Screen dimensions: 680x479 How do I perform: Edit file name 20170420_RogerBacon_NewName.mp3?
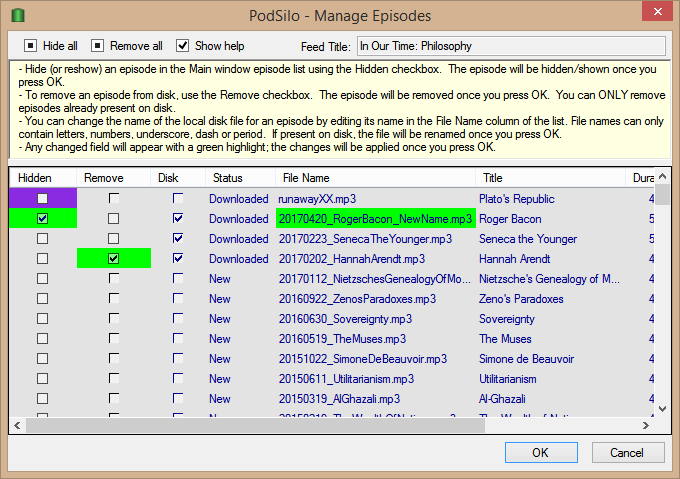pos(375,219)
